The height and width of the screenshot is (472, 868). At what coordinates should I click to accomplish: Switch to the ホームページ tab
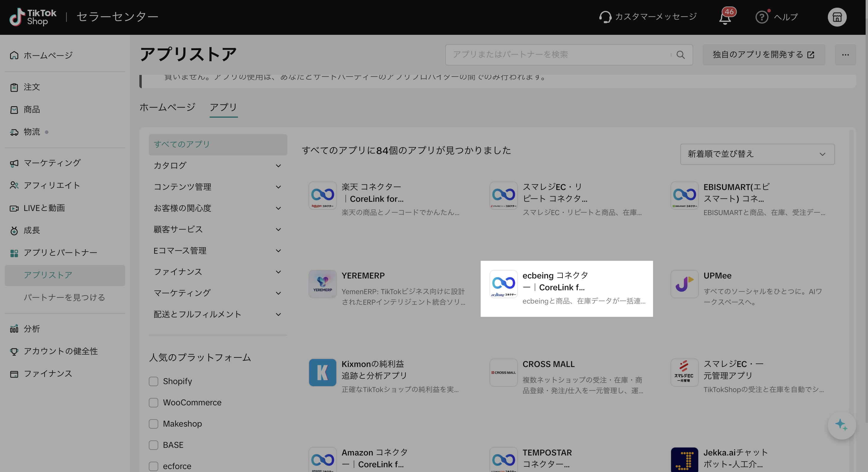point(167,107)
